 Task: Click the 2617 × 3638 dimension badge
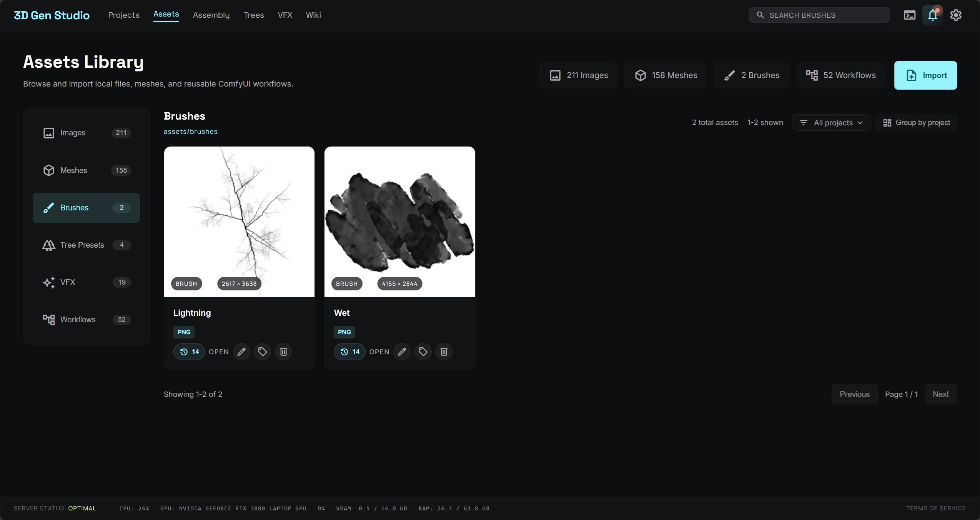click(239, 284)
